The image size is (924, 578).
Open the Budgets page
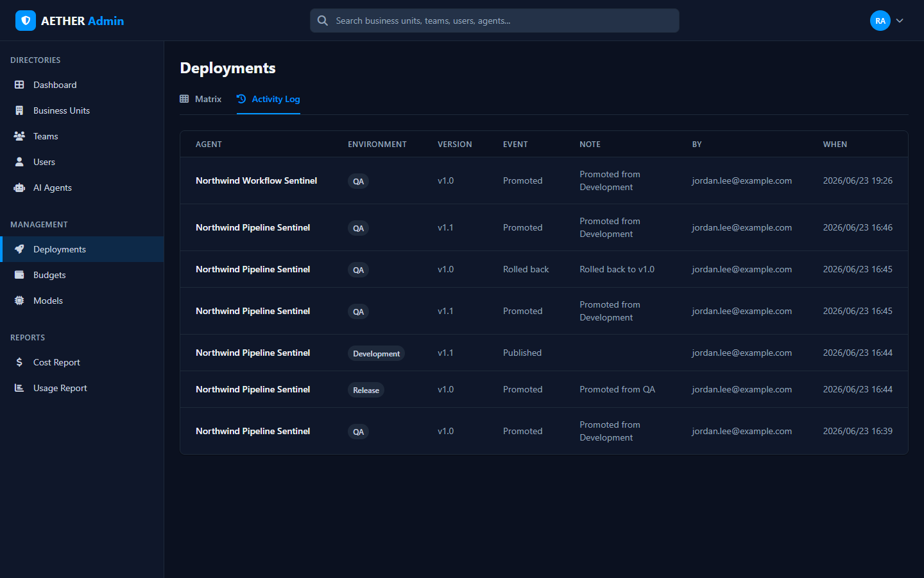(x=82, y=275)
